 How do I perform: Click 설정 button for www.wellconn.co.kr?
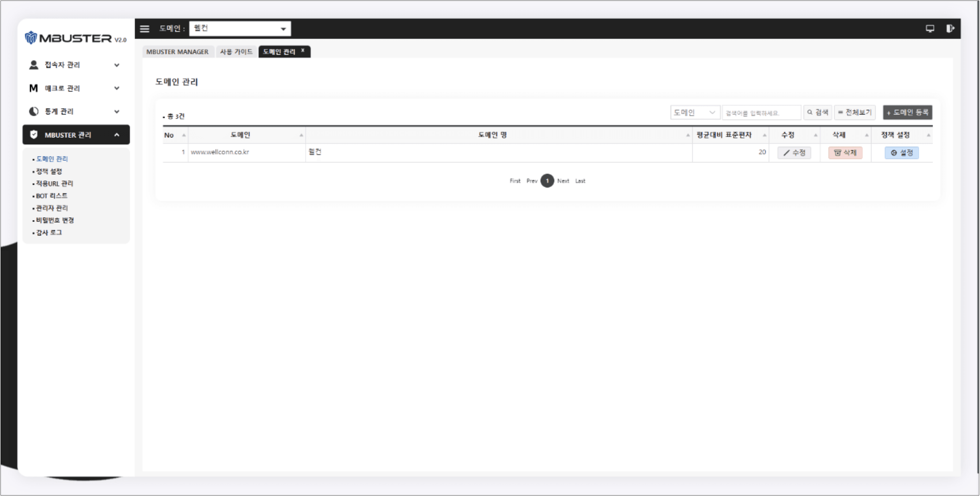902,153
